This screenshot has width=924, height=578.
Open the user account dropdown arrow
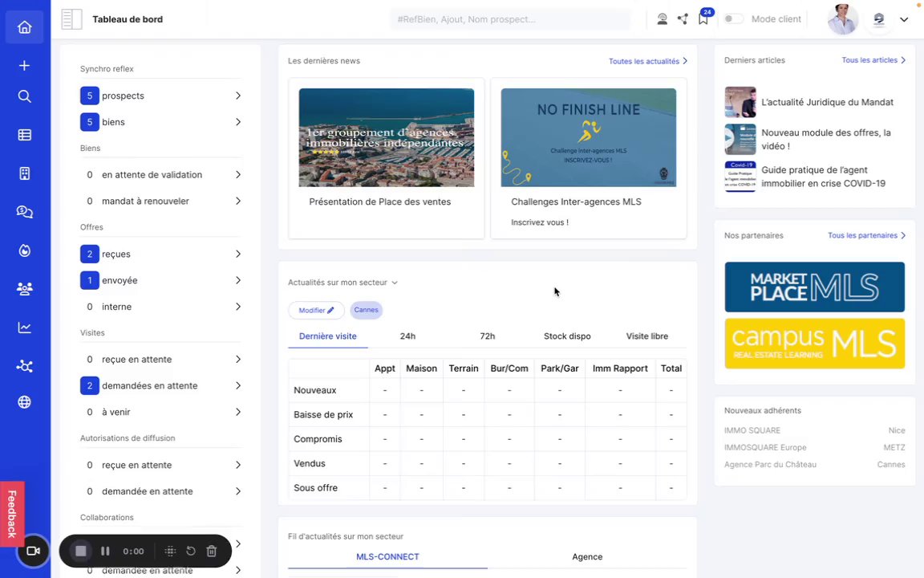[903, 19]
